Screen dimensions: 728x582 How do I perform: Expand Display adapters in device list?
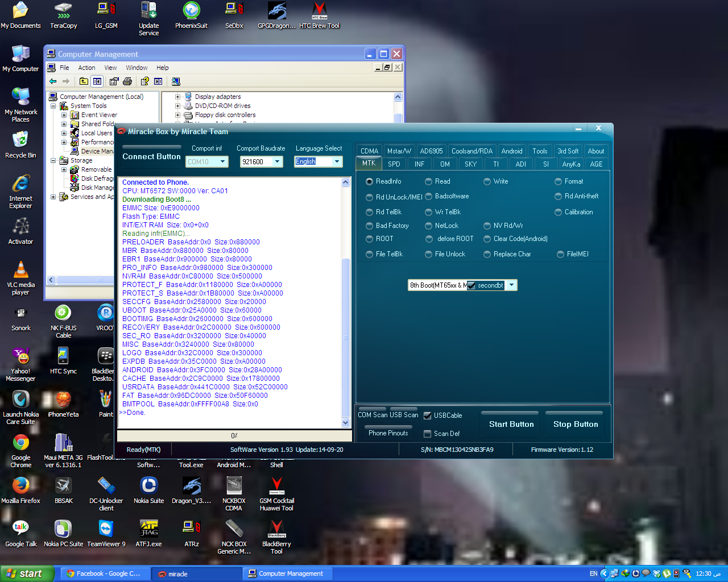coord(177,97)
